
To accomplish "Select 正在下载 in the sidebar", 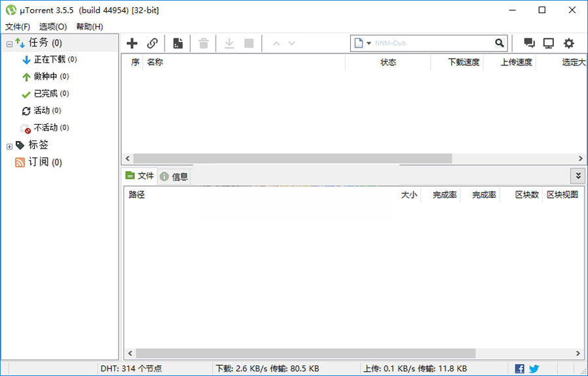I will (x=49, y=59).
